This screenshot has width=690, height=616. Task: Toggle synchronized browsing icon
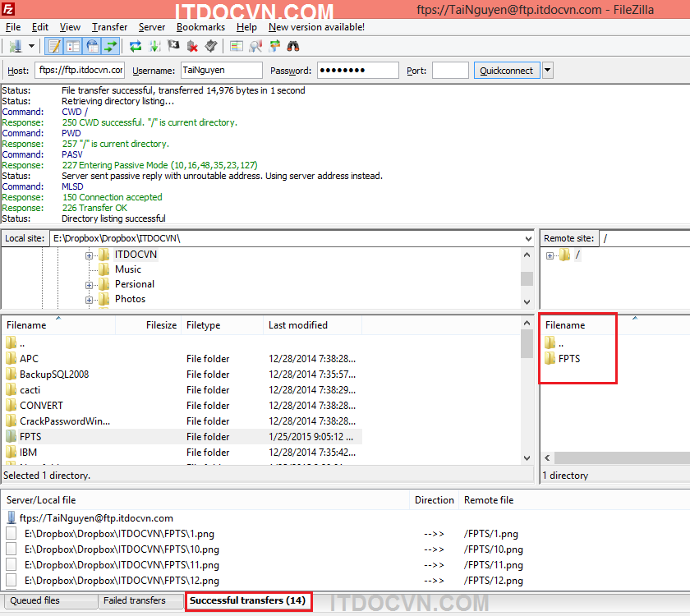click(274, 46)
